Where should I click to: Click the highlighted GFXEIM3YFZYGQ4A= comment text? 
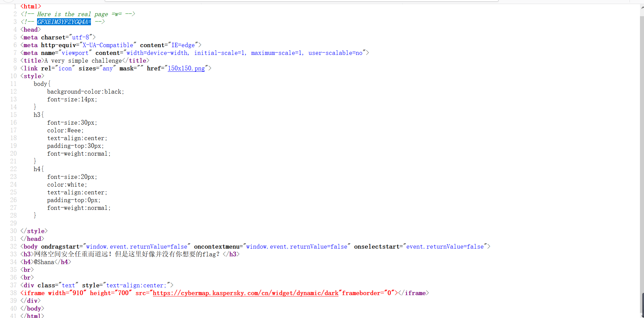pos(64,22)
